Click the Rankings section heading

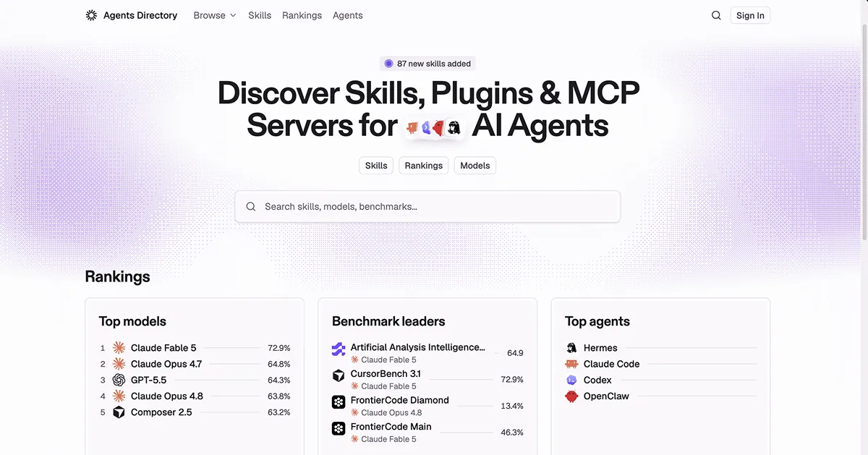tap(117, 276)
